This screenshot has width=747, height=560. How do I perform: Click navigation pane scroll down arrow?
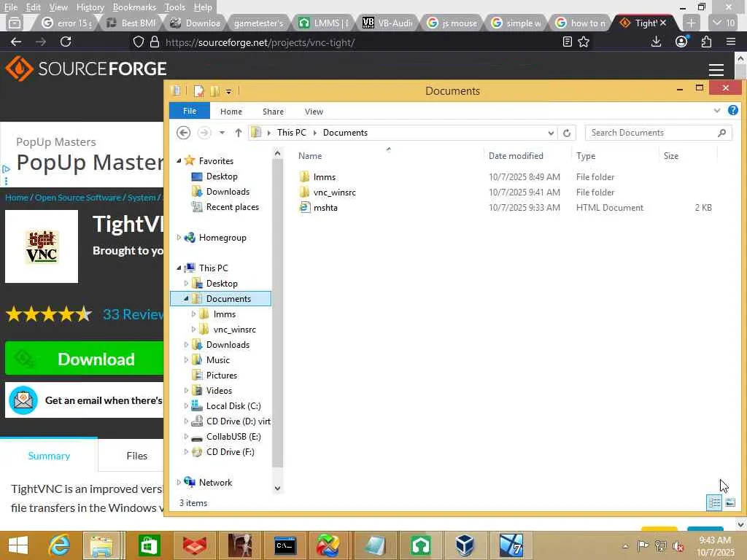pos(277,488)
